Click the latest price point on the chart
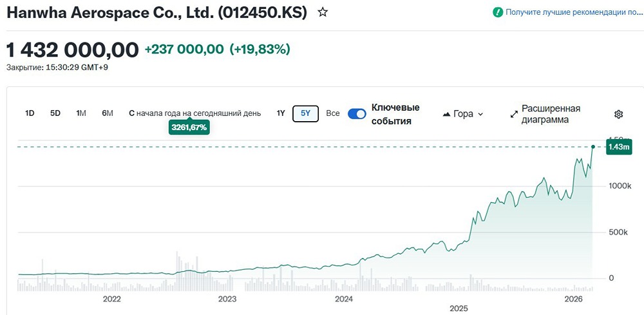Viewport: 644px width, 315px height. tap(592, 147)
